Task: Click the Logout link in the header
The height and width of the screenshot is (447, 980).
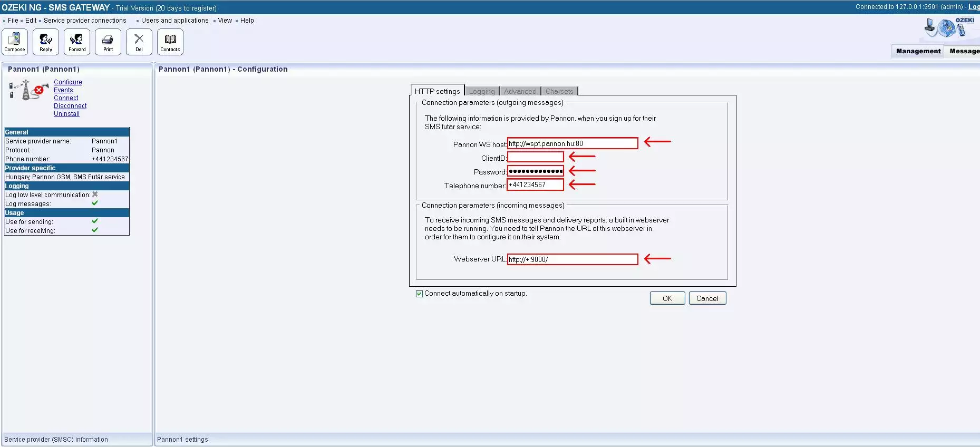Action: tap(974, 7)
